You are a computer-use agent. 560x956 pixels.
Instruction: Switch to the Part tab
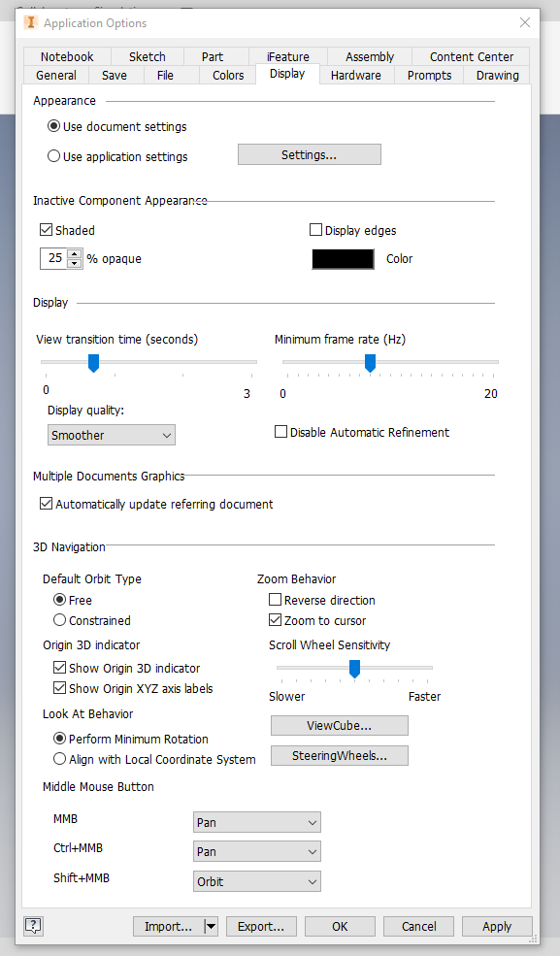(212, 56)
